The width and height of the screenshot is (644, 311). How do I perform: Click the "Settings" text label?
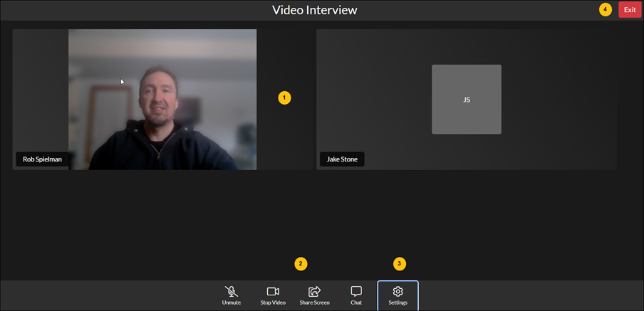click(398, 302)
